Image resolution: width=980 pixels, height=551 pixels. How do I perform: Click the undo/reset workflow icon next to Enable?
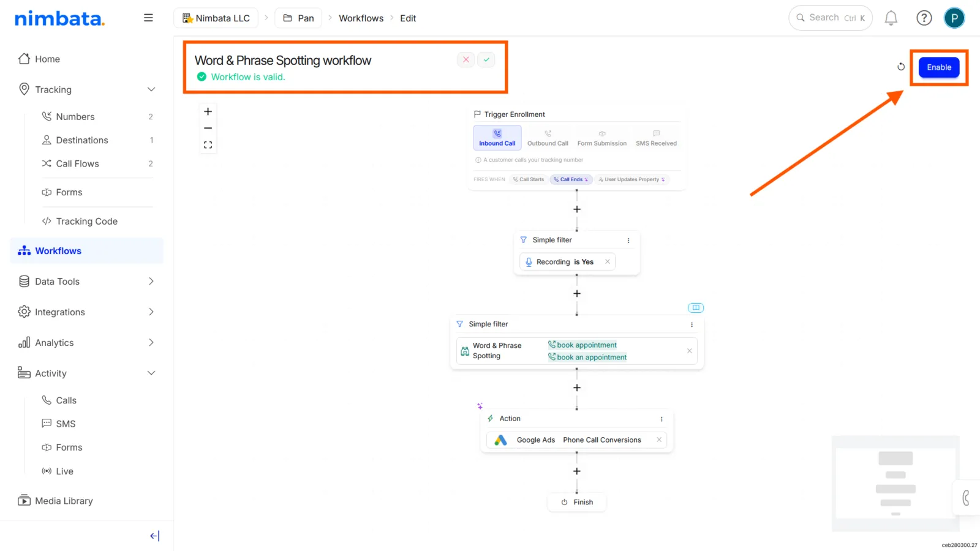coord(901,67)
